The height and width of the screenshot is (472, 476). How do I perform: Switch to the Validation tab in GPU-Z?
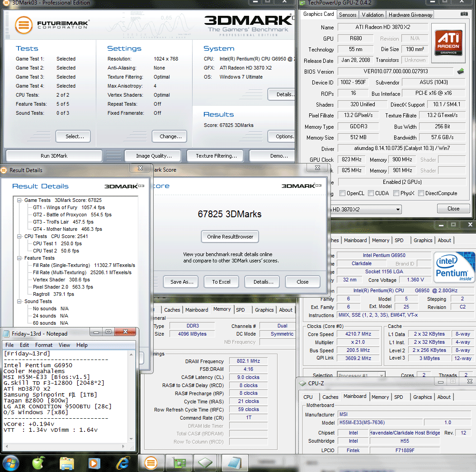(372, 15)
